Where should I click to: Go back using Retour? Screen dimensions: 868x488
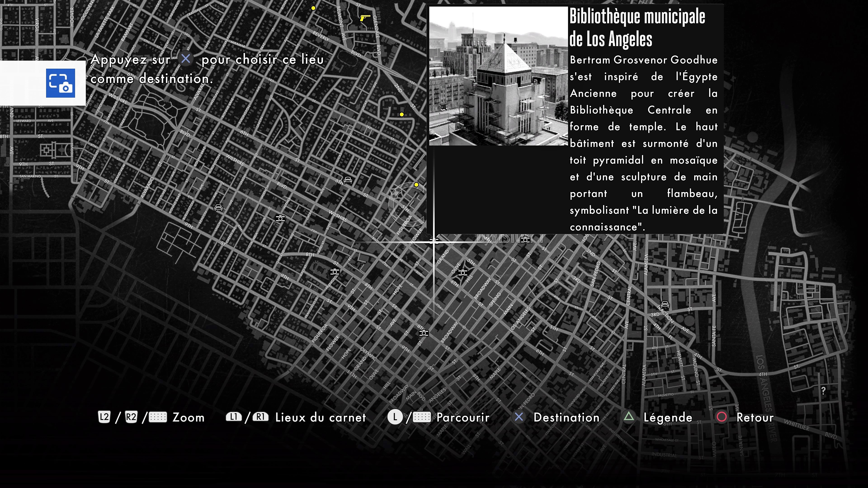click(x=755, y=418)
